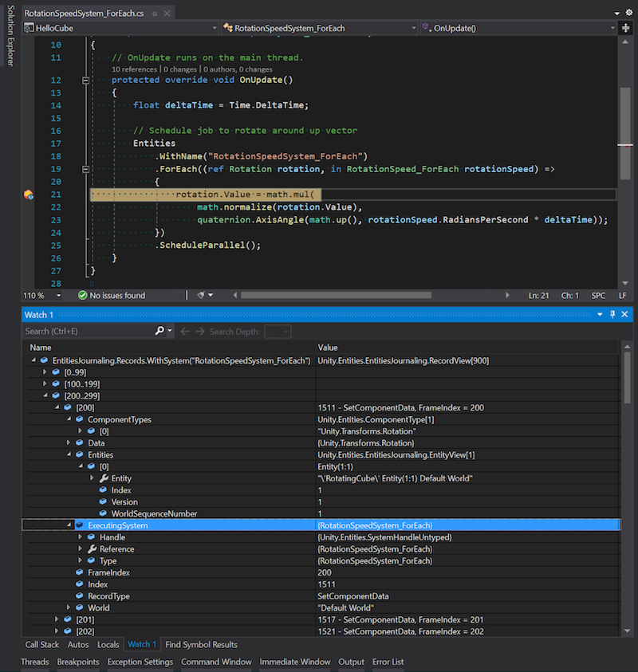This screenshot has height=672, width=638.
Task: Collapse the ExecutingSystem node in the Watch tree
Action: coord(69,525)
